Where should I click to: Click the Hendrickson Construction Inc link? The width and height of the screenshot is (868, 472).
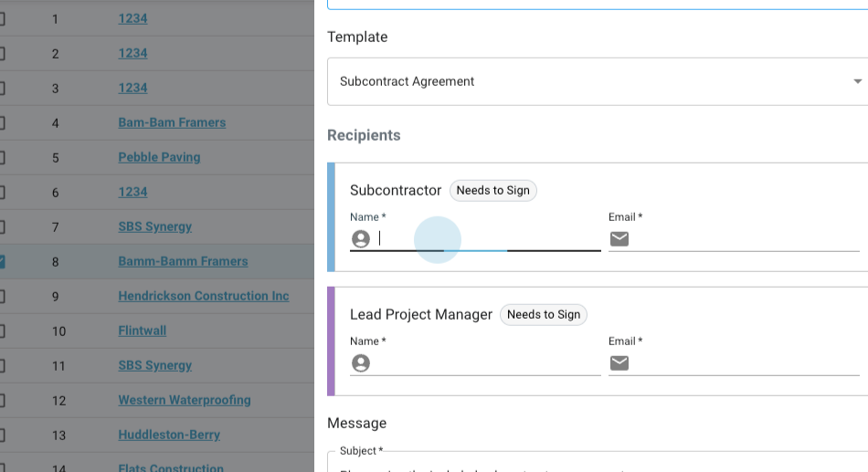click(203, 296)
